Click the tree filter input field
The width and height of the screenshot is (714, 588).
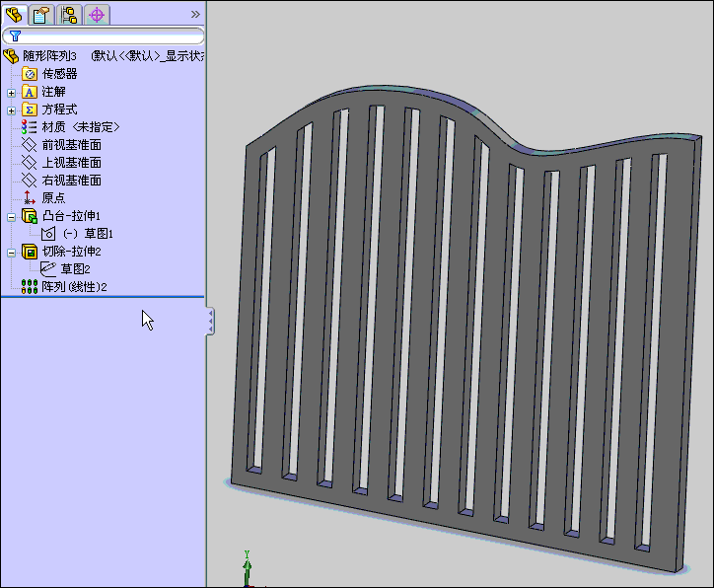tap(103, 36)
